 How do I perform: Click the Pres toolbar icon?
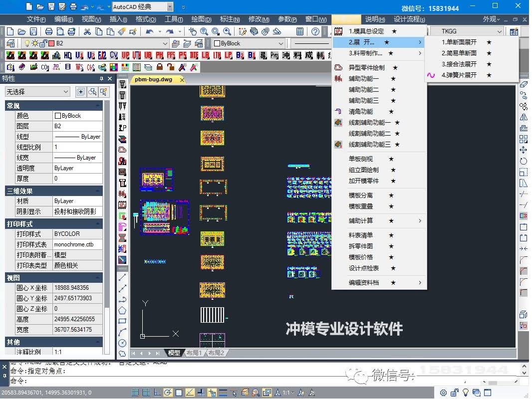[274, 55]
